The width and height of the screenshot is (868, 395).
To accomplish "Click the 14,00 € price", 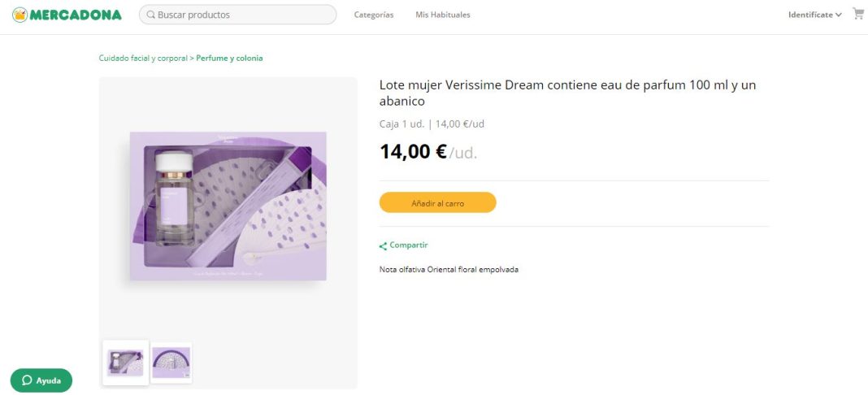I will 413,152.
